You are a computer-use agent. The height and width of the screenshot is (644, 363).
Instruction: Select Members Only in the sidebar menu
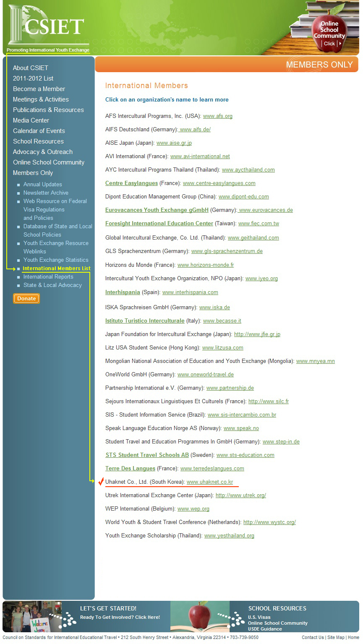coord(33,173)
